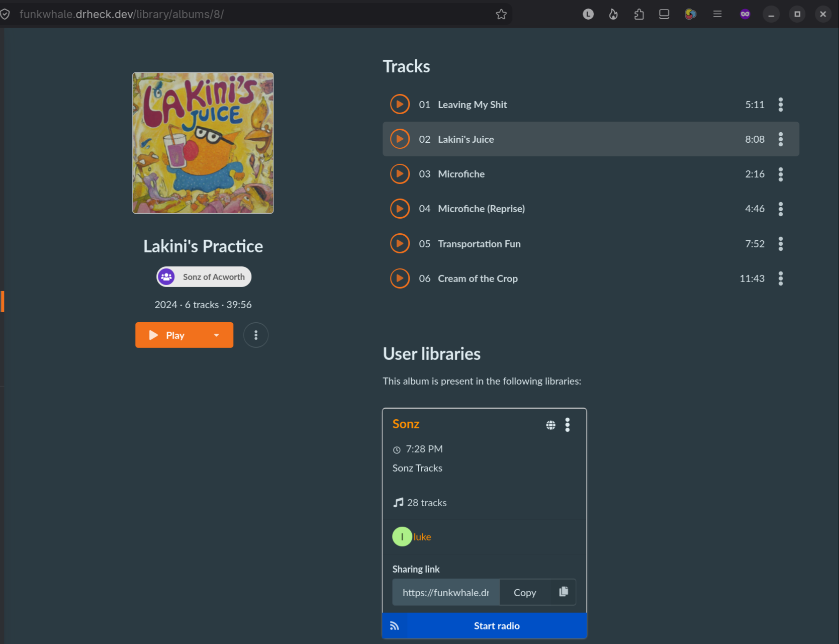Open options menu for Lakini's Juice track
Image resolution: width=839 pixels, height=644 pixels.
(781, 139)
